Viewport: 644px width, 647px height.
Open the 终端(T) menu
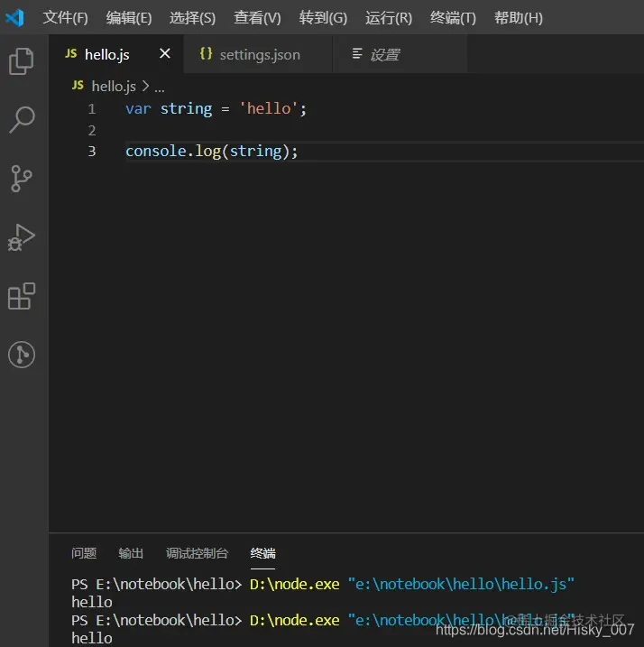click(x=453, y=18)
